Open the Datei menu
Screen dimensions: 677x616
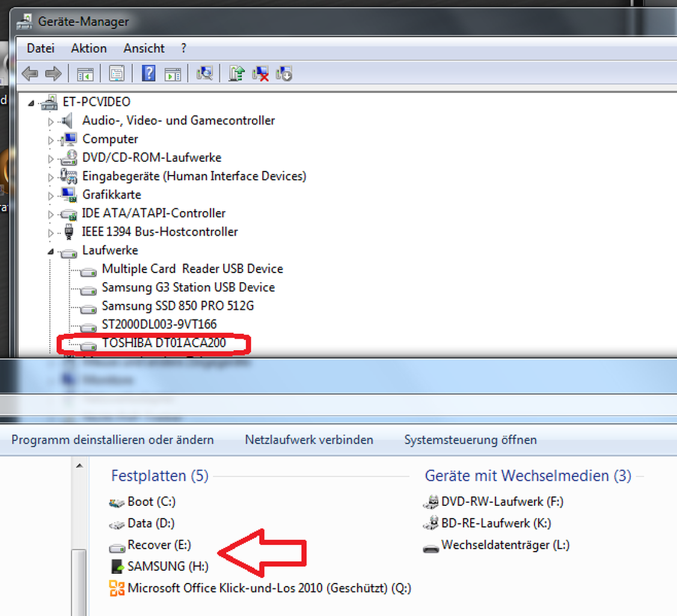point(41,48)
